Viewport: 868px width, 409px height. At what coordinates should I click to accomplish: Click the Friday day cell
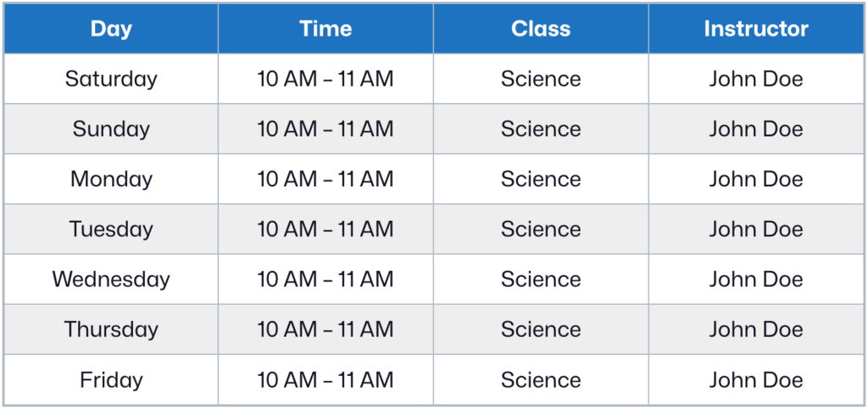pyautogui.click(x=111, y=379)
